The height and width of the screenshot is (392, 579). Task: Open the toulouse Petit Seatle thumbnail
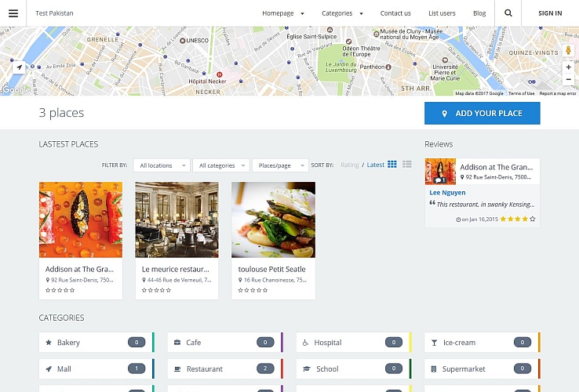(273, 220)
